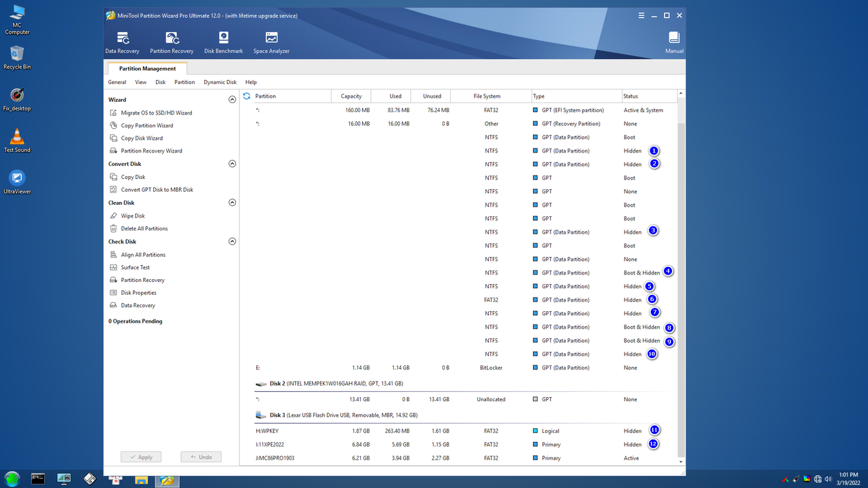
Task: Open File Explorer from the taskbar
Action: click(141, 479)
